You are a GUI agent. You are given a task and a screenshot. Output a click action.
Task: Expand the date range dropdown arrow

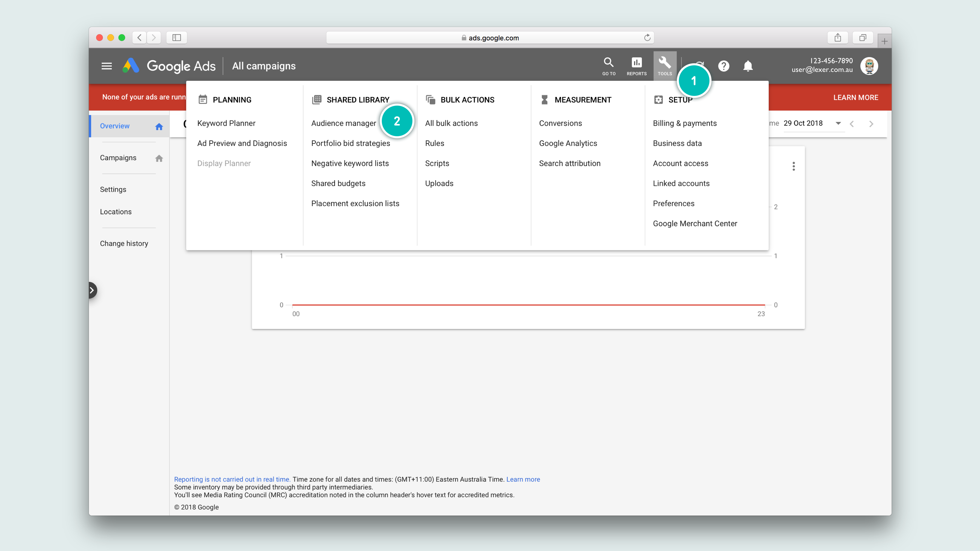(838, 123)
